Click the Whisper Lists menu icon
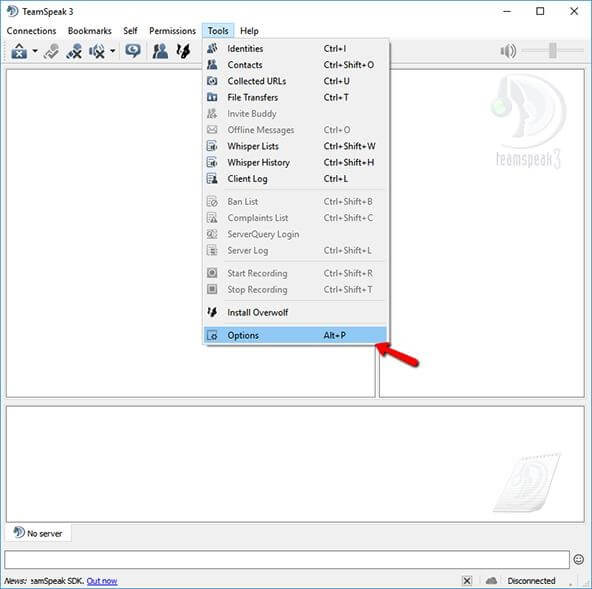Screen dimensions: 592x589 (x=212, y=146)
